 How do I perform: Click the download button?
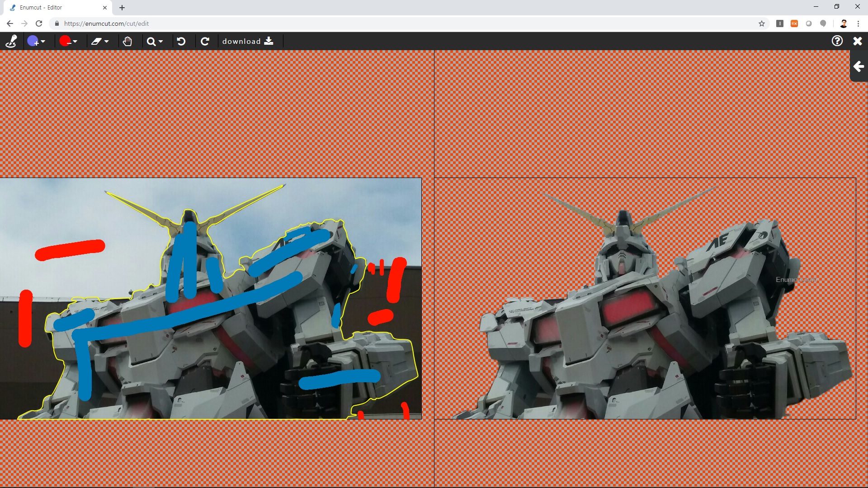click(248, 41)
